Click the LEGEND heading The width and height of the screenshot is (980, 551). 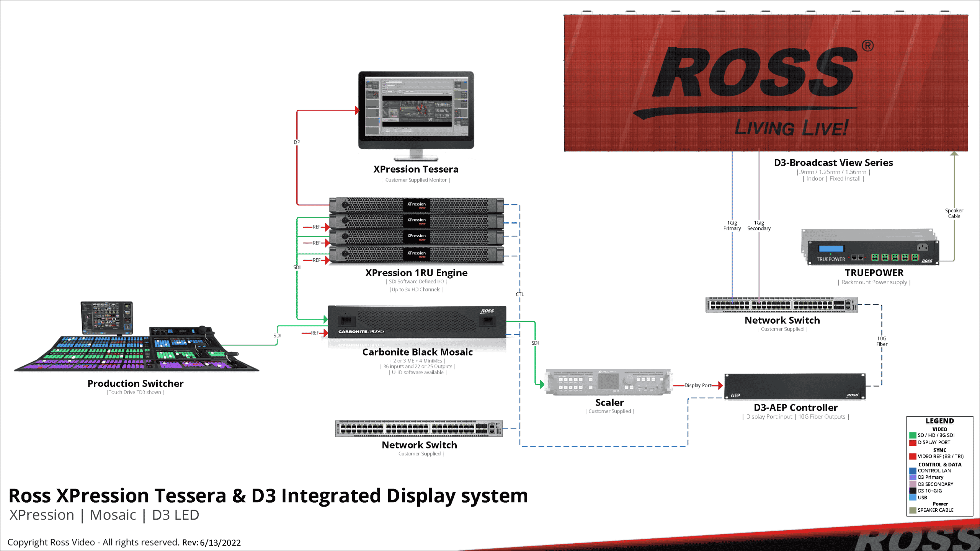click(x=940, y=421)
